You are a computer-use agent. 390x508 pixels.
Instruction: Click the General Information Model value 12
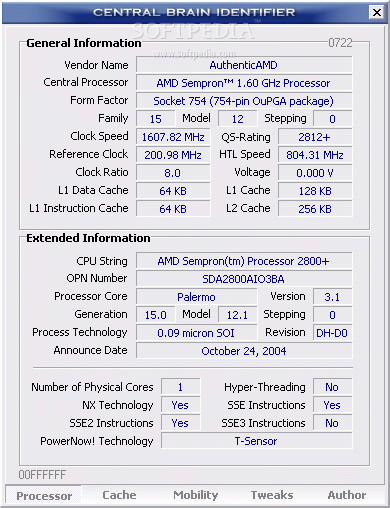click(x=238, y=119)
